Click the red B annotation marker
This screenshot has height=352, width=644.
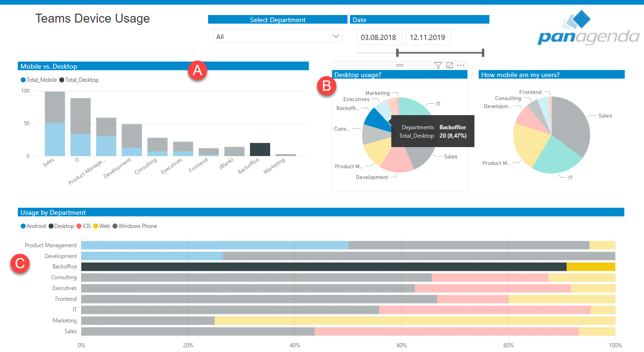click(326, 86)
